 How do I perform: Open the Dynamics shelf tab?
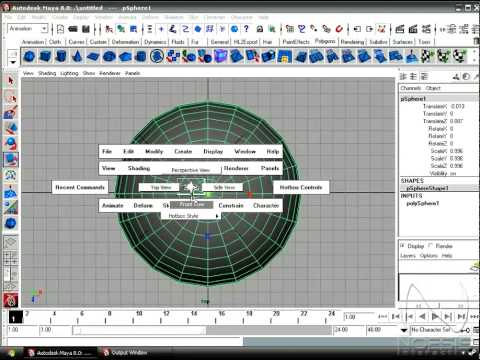(155, 42)
